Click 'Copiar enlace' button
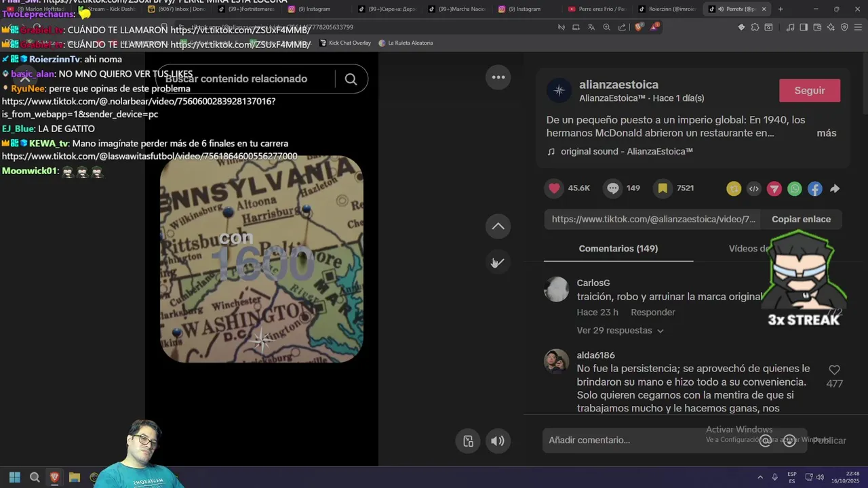Screen dimensions: 868x488 point(801,220)
